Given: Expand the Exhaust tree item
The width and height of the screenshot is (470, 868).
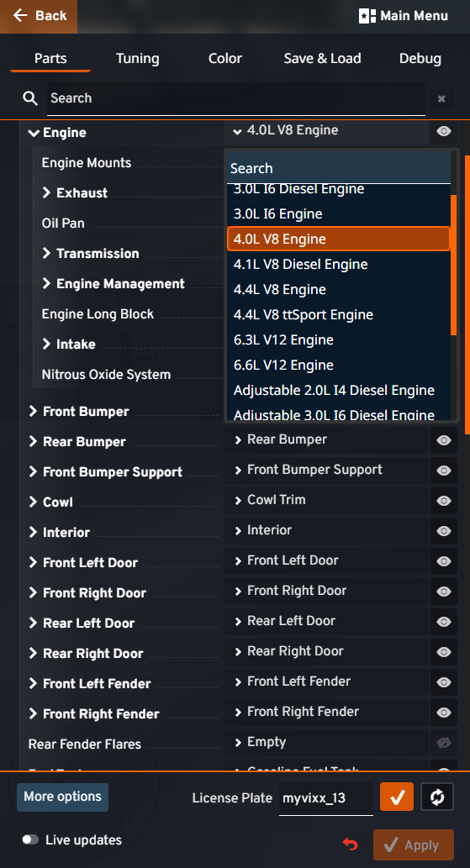Looking at the screenshot, I should pos(75,192).
